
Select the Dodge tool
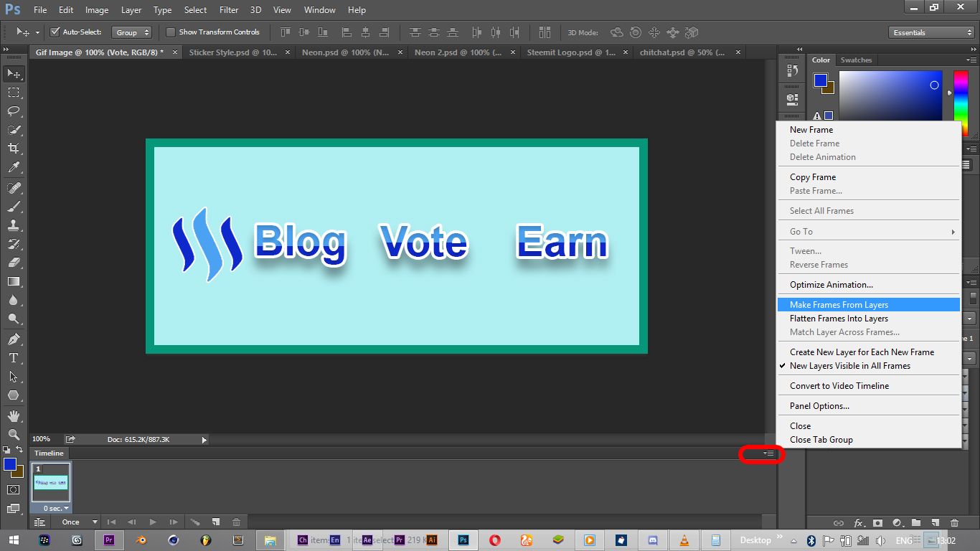(14, 319)
